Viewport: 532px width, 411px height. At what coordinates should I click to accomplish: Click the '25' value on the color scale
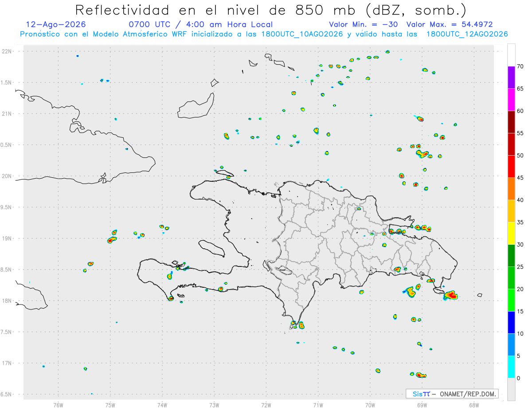tap(520, 267)
